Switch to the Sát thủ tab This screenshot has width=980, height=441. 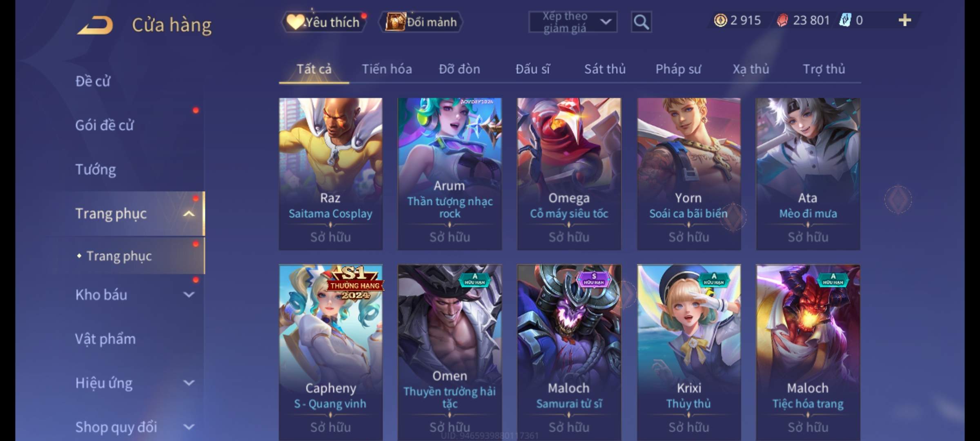tap(605, 69)
